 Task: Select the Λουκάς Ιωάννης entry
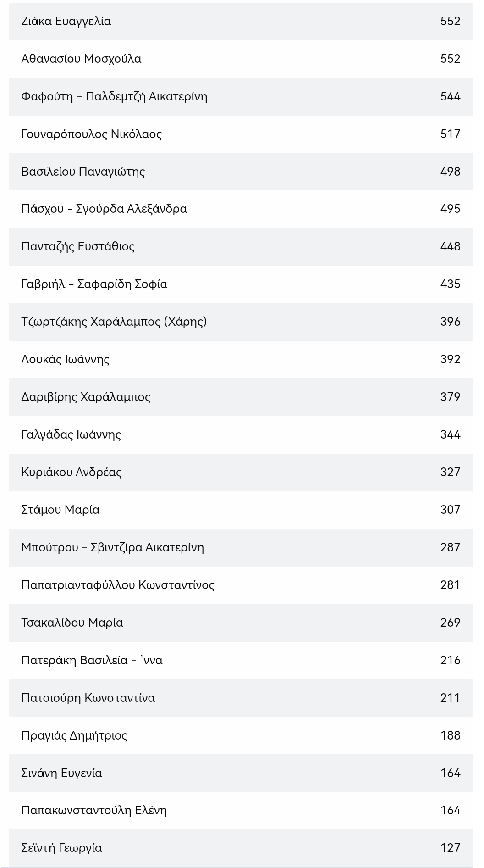click(x=66, y=359)
